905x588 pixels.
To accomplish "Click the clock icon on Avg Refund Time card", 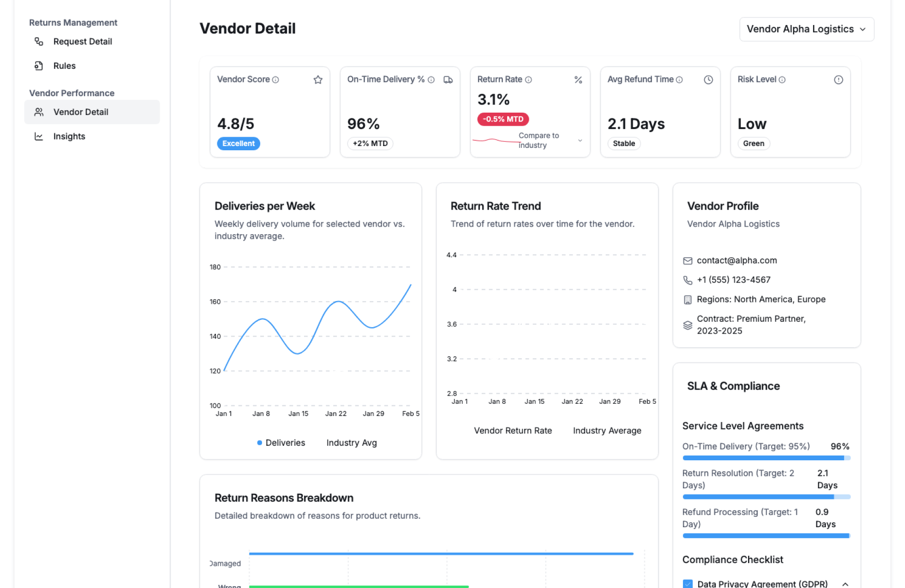I will pyautogui.click(x=708, y=80).
